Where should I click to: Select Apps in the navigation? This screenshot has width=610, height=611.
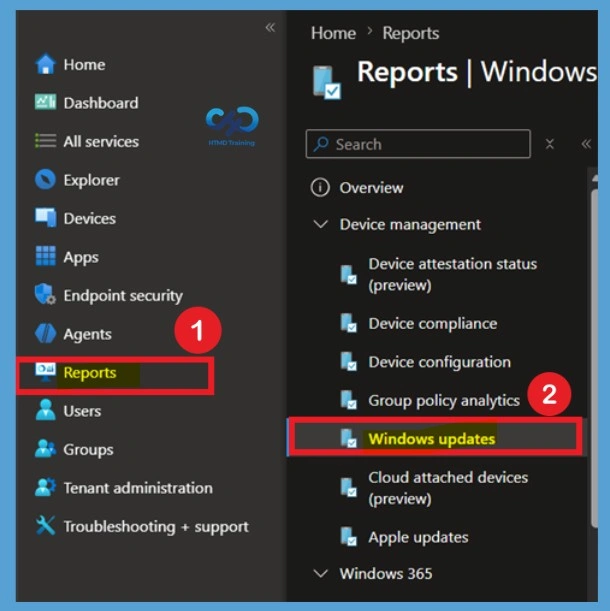(81, 257)
